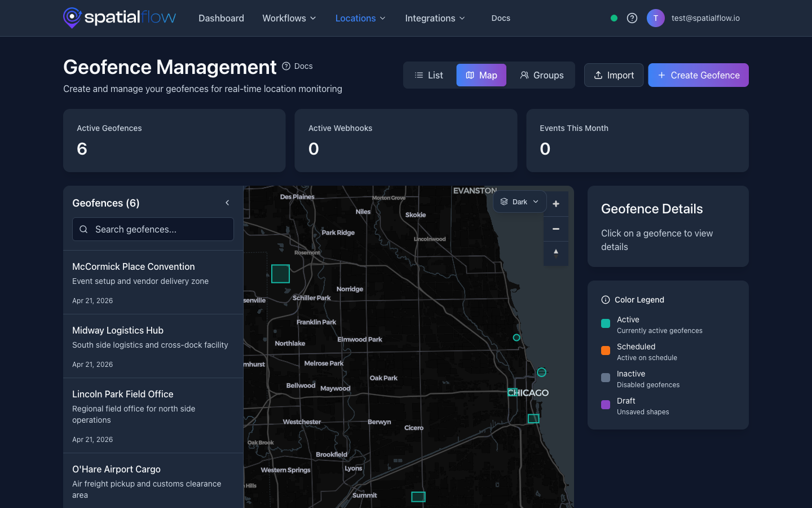Open the help menu via question mark icon
Screen dimensions: 812x508
[632, 18]
